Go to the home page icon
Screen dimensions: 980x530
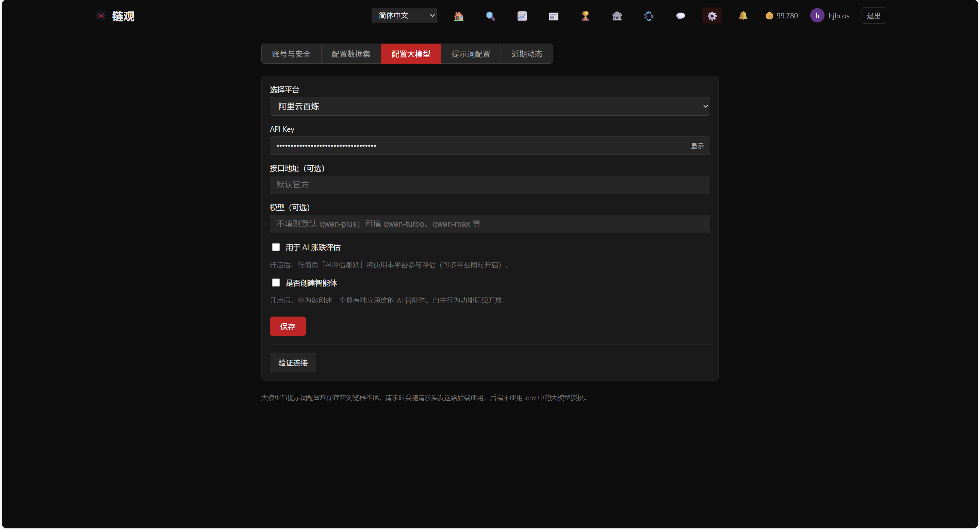pos(458,16)
